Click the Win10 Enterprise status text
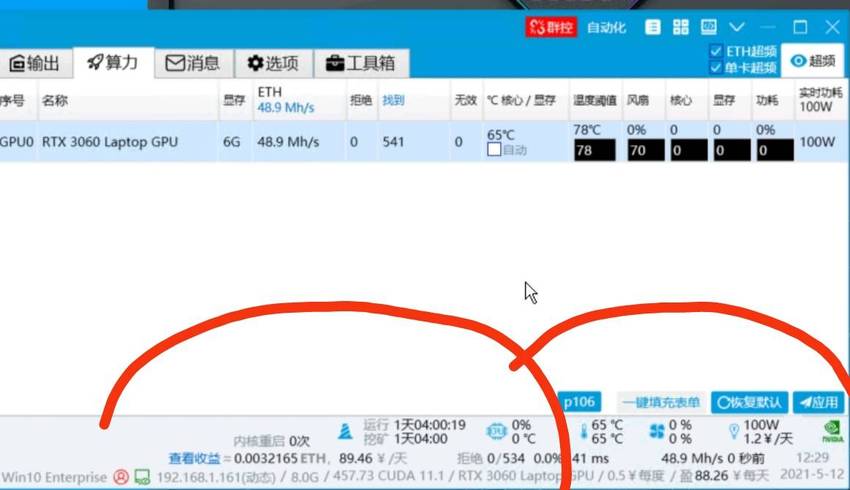Viewport: 850px width, 490px height. 54,478
